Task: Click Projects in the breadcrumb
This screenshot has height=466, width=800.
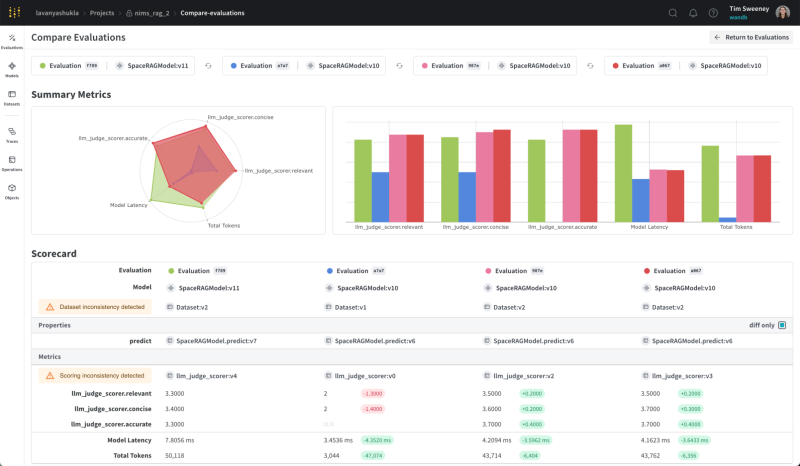Action: [x=103, y=13]
